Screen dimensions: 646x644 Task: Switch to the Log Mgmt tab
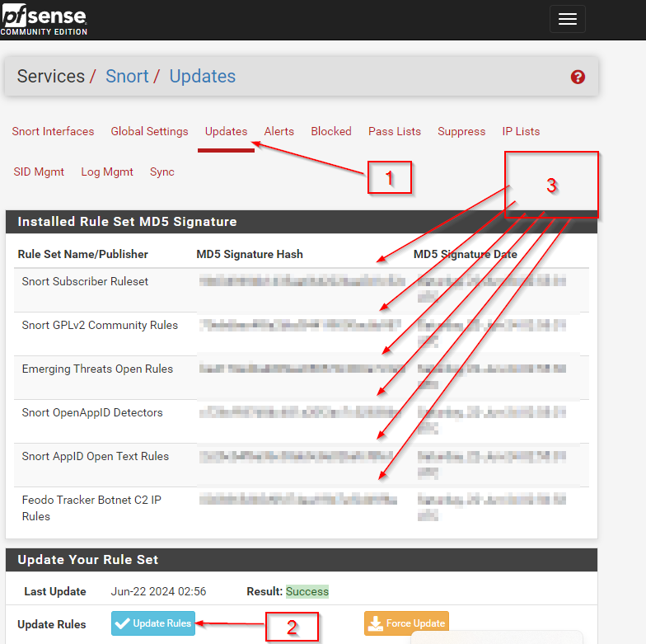pos(106,172)
